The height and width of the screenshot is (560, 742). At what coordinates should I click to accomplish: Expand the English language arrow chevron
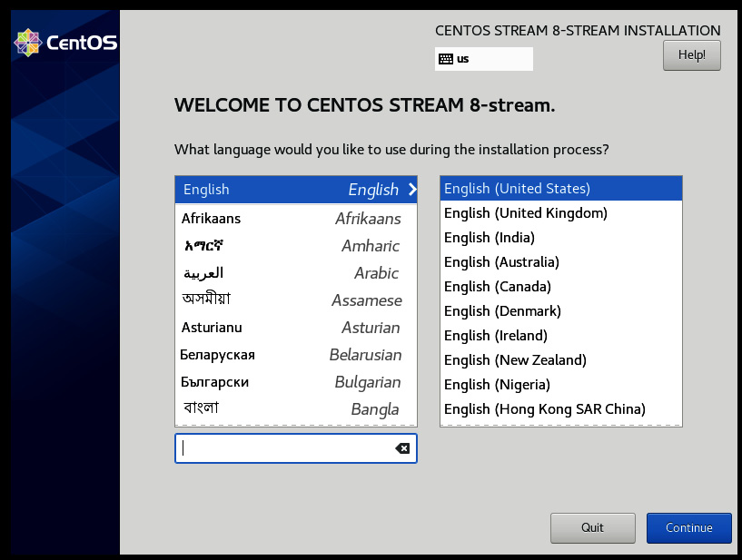pos(412,189)
